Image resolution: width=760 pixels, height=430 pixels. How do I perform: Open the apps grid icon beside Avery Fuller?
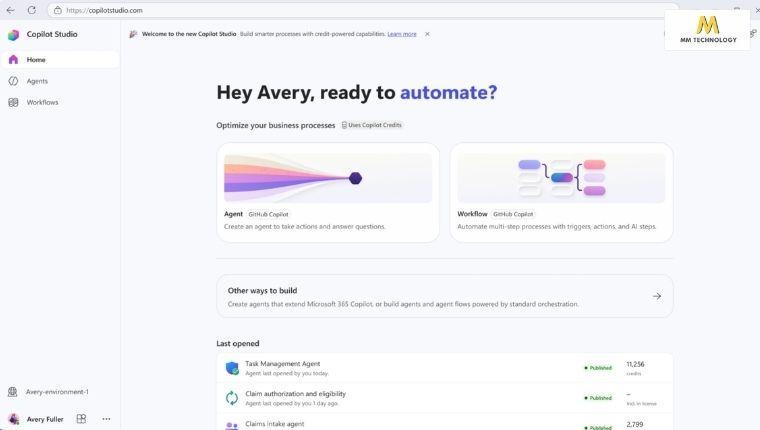pos(81,419)
